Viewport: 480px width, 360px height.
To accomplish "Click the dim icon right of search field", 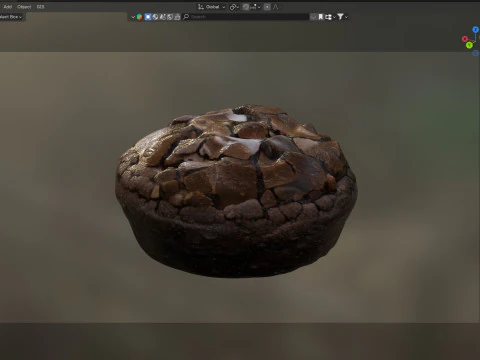I will (x=313, y=17).
